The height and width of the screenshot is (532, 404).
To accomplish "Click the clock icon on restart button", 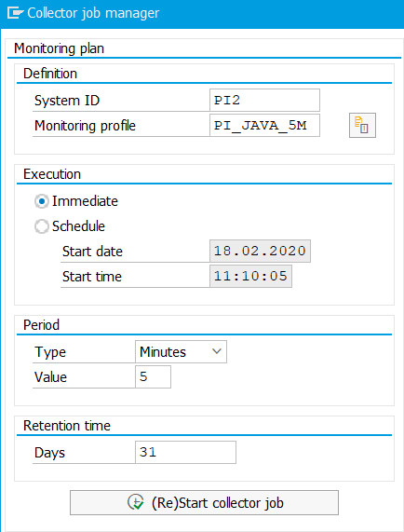I will coord(136,502).
